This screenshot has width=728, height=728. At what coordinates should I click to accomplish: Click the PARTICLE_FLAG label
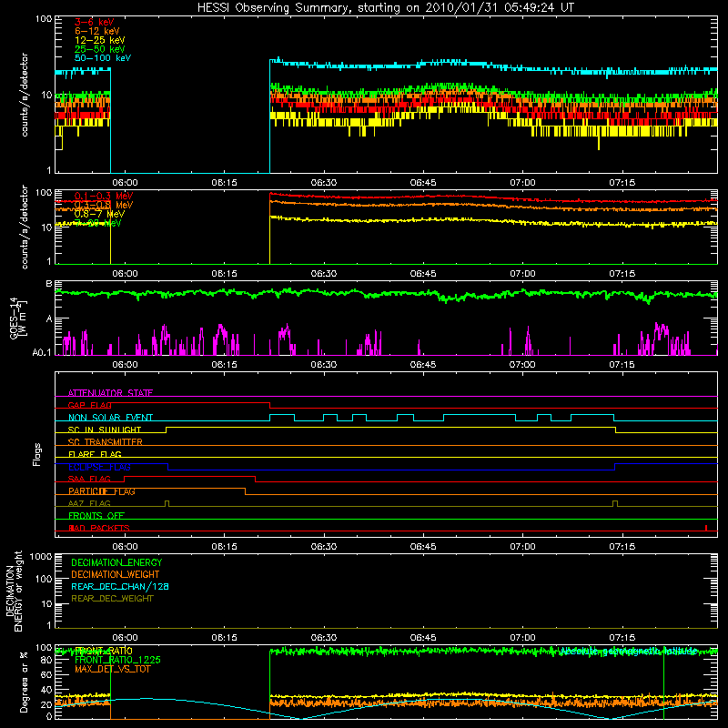(x=102, y=491)
